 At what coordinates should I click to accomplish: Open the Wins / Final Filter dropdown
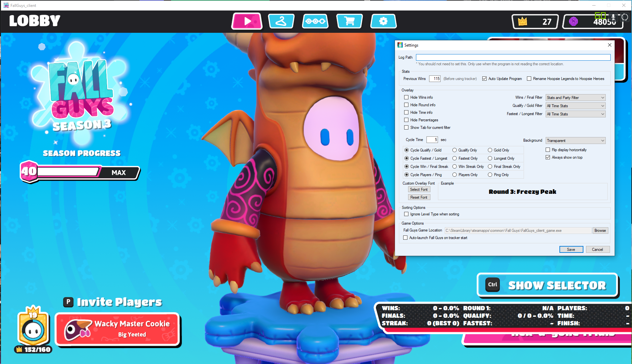pyautogui.click(x=602, y=97)
